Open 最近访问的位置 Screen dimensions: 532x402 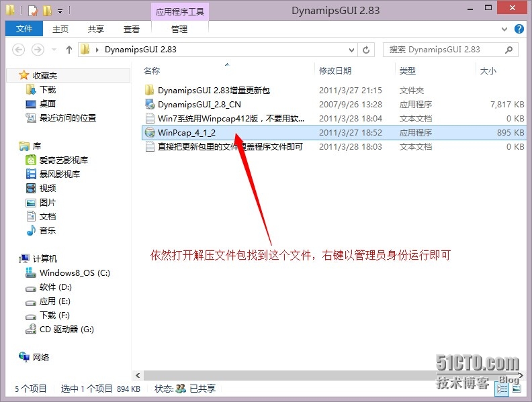(68, 118)
